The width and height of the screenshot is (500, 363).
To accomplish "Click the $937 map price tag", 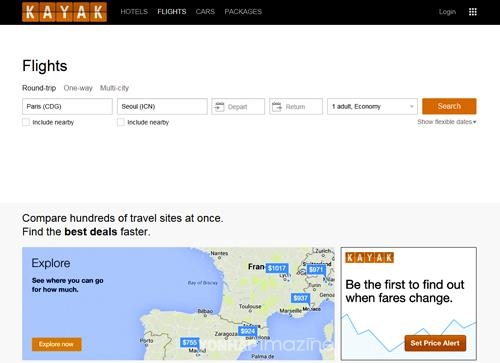I will 301,298.
